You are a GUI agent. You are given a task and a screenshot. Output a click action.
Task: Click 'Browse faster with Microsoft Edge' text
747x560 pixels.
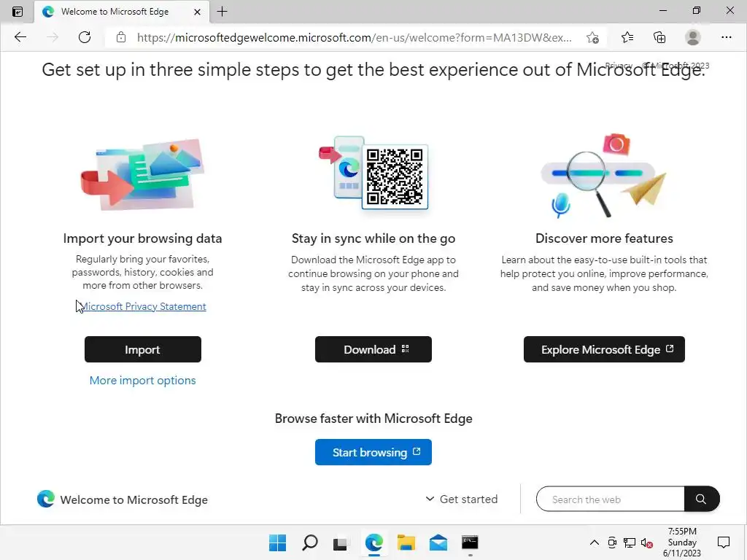click(x=373, y=418)
